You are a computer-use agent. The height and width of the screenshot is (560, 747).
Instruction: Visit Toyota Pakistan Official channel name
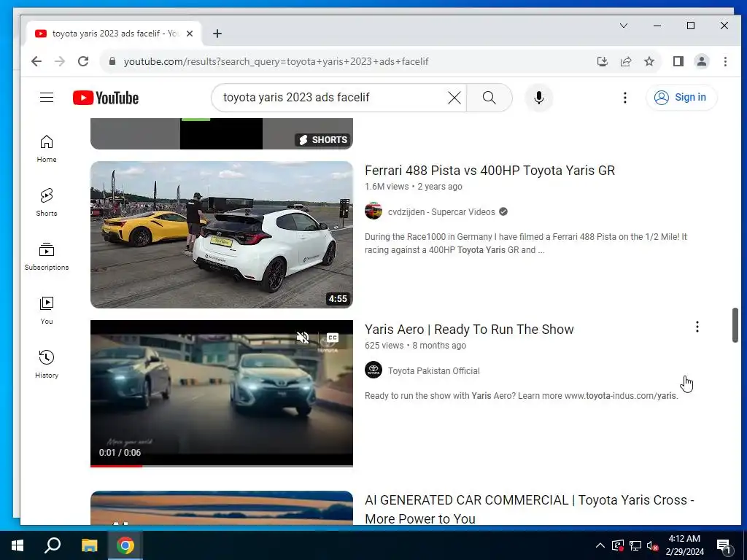click(434, 371)
